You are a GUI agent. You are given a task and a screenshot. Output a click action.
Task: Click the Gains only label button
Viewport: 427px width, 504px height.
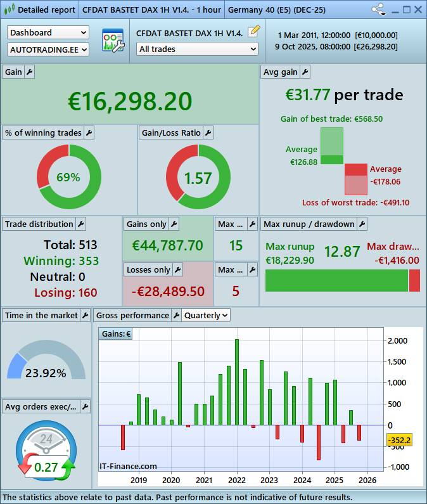point(147,224)
